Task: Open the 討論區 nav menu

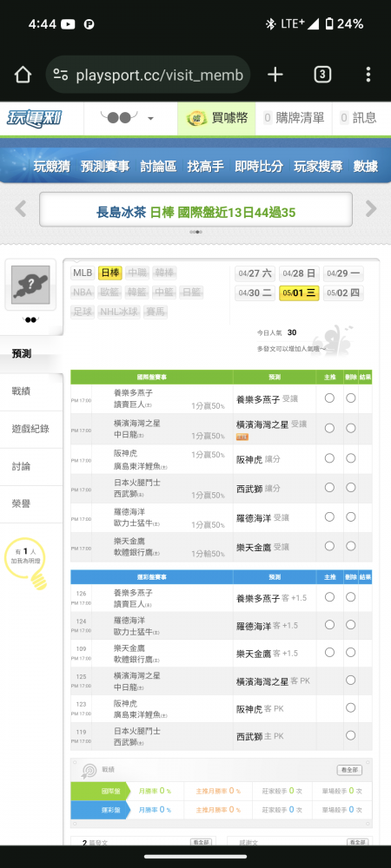Action: pyautogui.click(x=158, y=166)
